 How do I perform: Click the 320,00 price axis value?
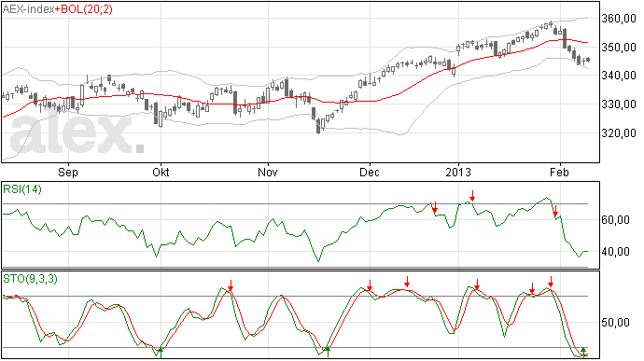(x=619, y=133)
